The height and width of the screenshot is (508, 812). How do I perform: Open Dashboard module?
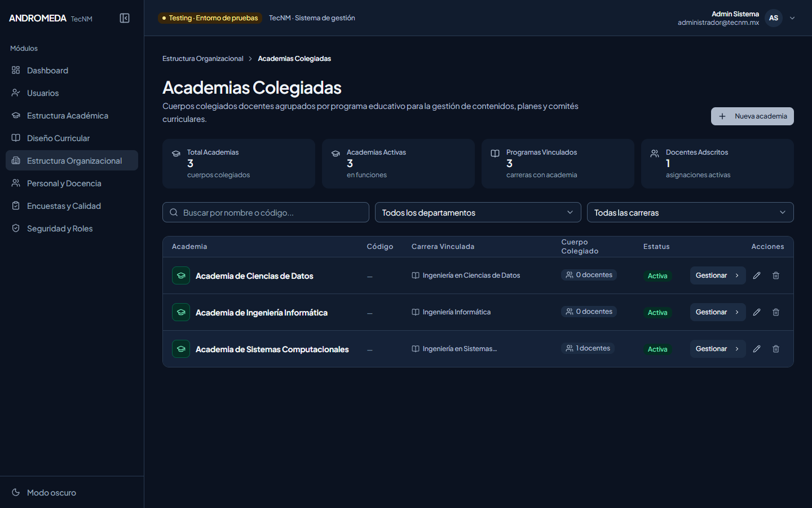pyautogui.click(x=72, y=71)
